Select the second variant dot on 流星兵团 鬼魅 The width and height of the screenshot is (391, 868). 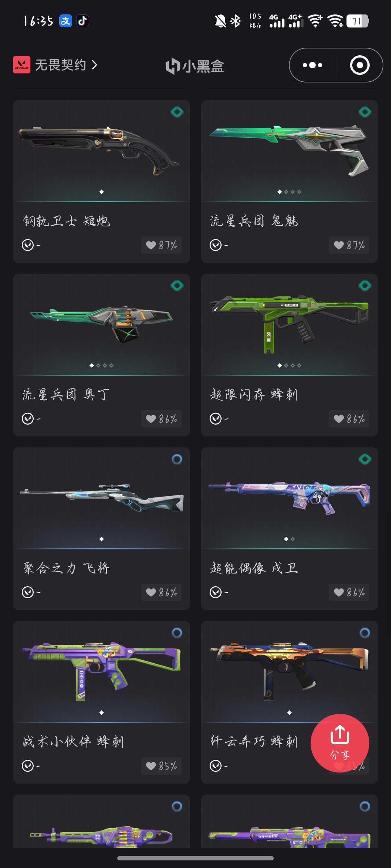(x=286, y=192)
